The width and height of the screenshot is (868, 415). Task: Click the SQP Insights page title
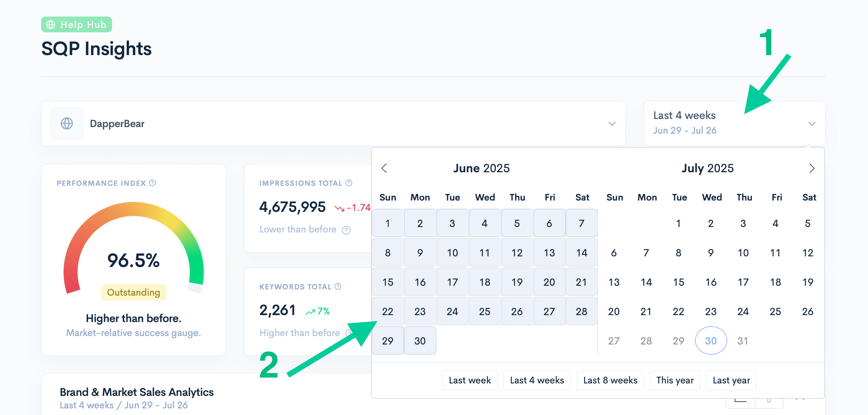[97, 49]
